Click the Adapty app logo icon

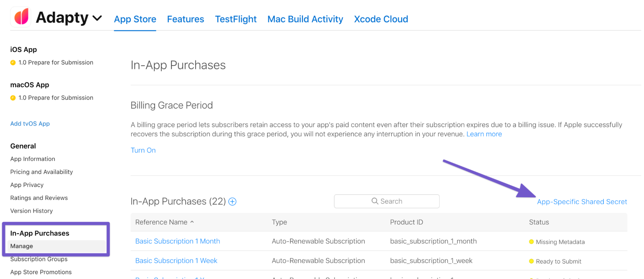21,17
